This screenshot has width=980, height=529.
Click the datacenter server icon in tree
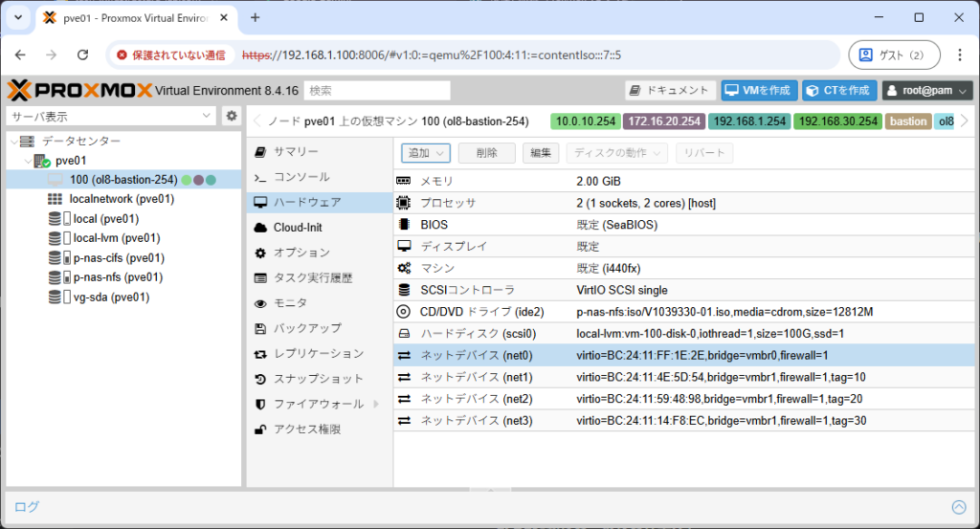(27, 142)
